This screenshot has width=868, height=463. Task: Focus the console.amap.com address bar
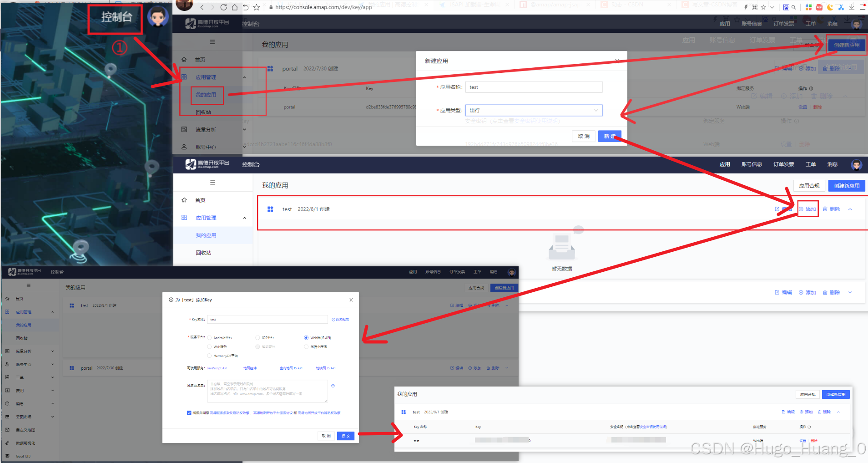click(323, 7)
